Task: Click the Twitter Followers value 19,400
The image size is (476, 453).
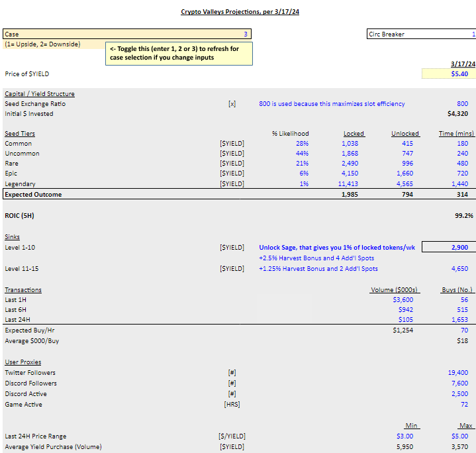Action: tap(458, 373)
